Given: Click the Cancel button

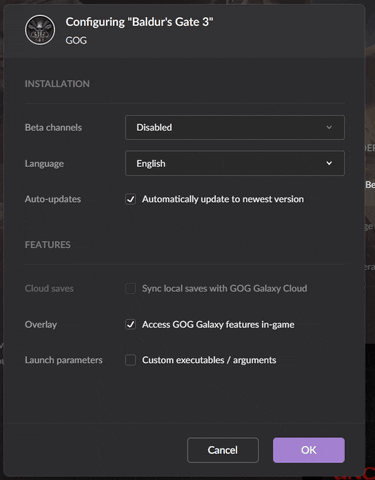Looking at the screenshot, I should coord(223,450).
